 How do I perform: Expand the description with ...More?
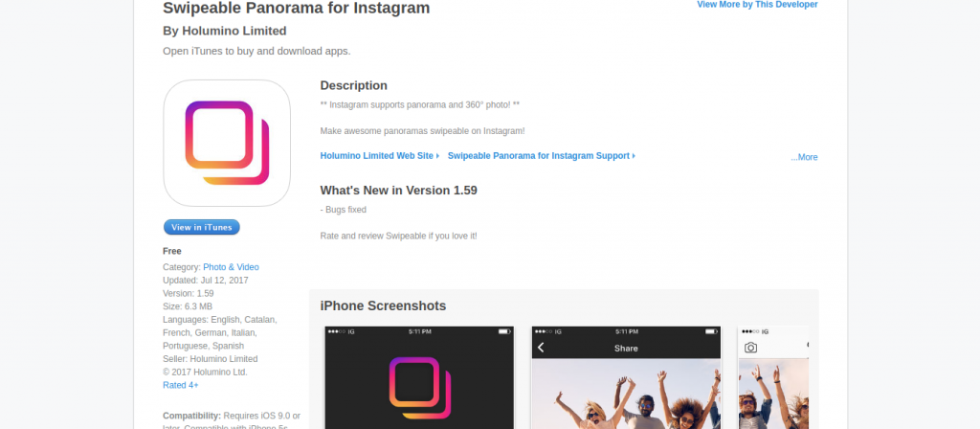coord(804,157)
